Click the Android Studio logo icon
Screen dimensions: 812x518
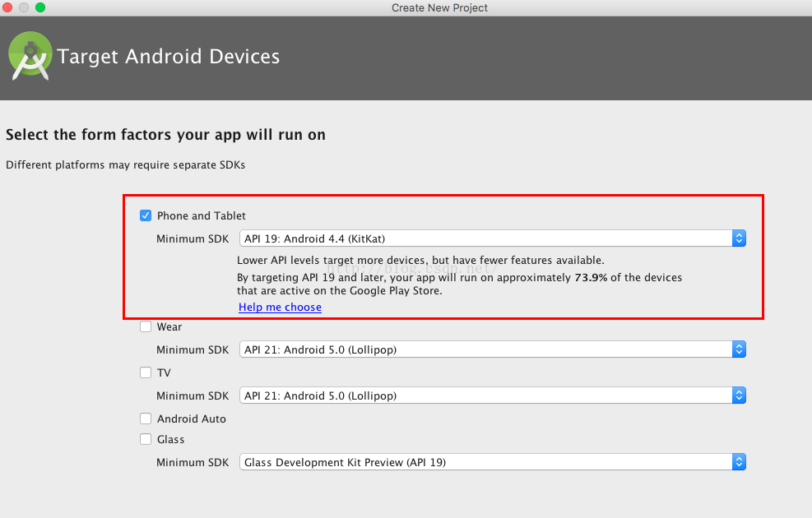pyautogui.click(x=30, y=57)
